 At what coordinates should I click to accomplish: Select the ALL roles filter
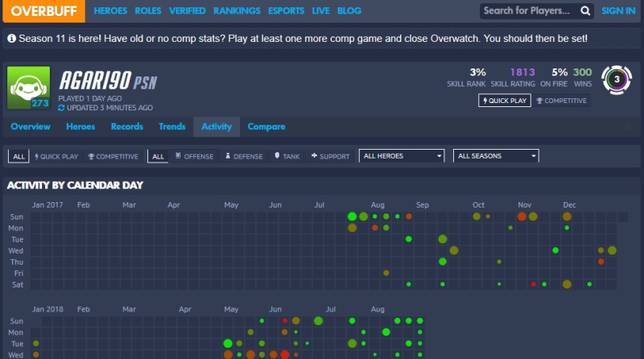point(158,156)
